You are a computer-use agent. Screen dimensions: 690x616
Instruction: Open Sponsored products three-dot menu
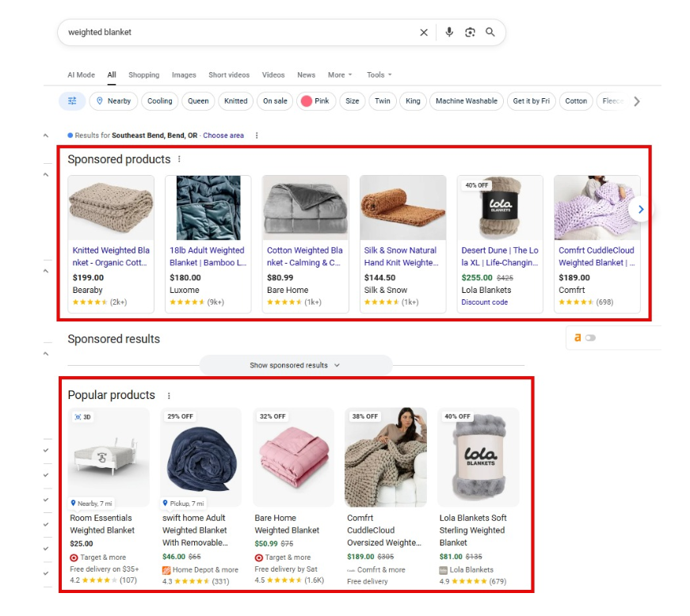[179, 159]
